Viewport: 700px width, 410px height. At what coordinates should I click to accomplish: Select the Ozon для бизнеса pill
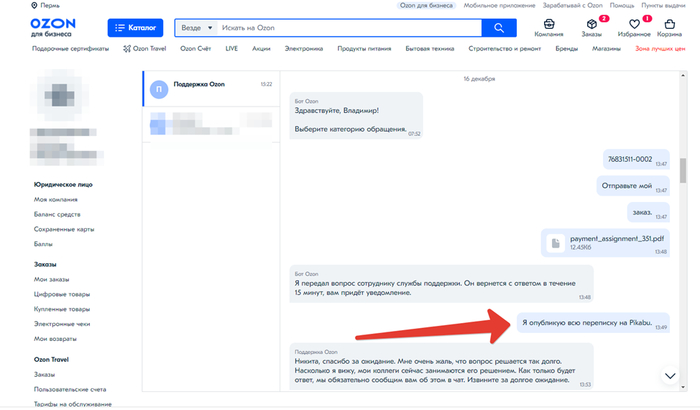(x=426, y=5)
